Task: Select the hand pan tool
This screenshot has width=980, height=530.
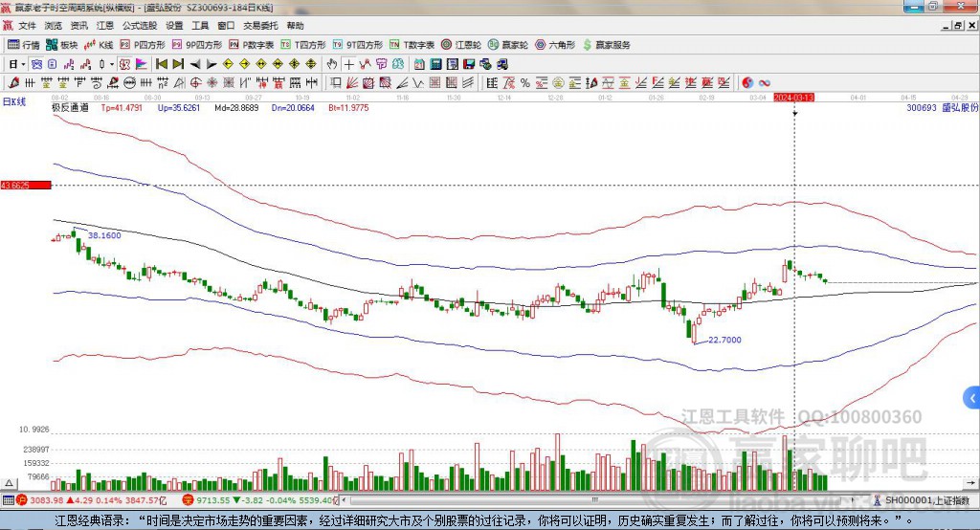Action: click(x=332, y=64)
